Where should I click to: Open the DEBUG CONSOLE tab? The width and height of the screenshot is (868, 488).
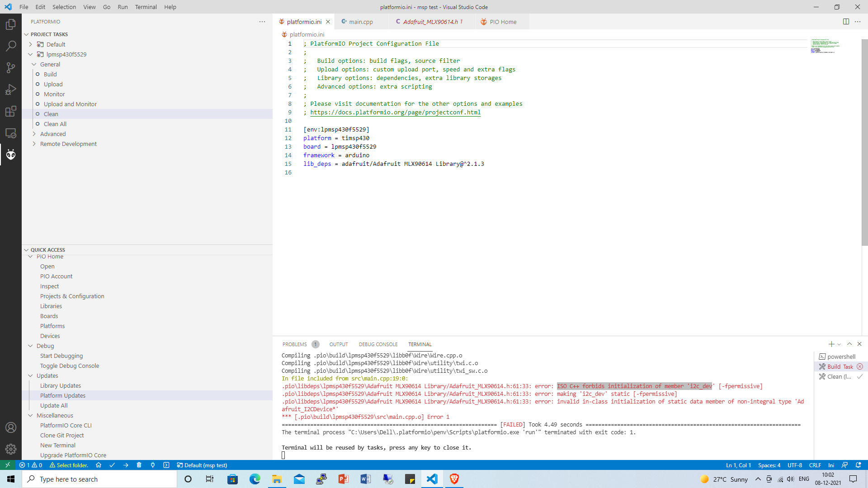pos(378,344)
